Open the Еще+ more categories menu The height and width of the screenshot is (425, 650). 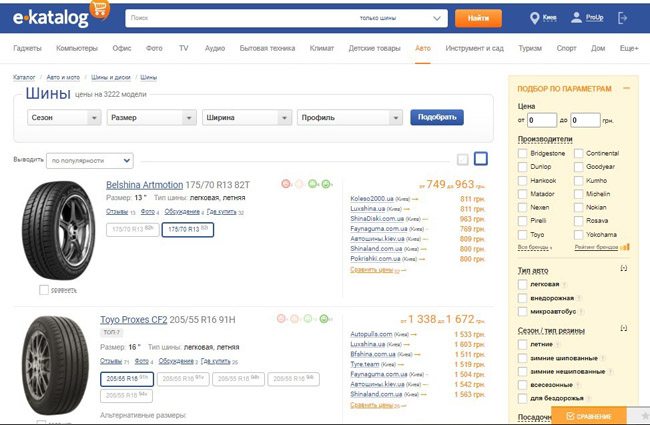pyautogui.click(x=629, y=49)
